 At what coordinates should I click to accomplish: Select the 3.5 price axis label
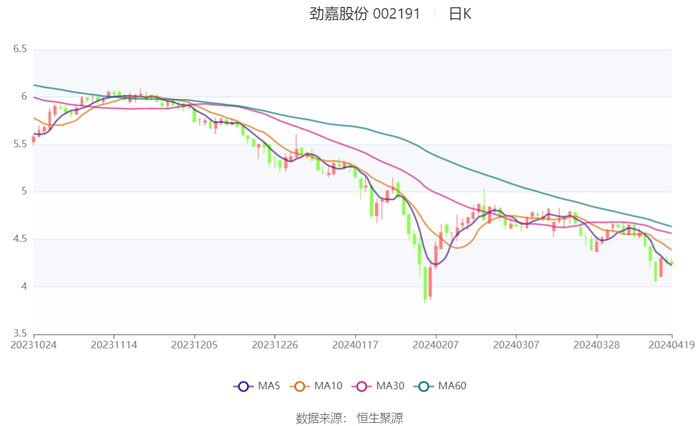click(20, 334)
